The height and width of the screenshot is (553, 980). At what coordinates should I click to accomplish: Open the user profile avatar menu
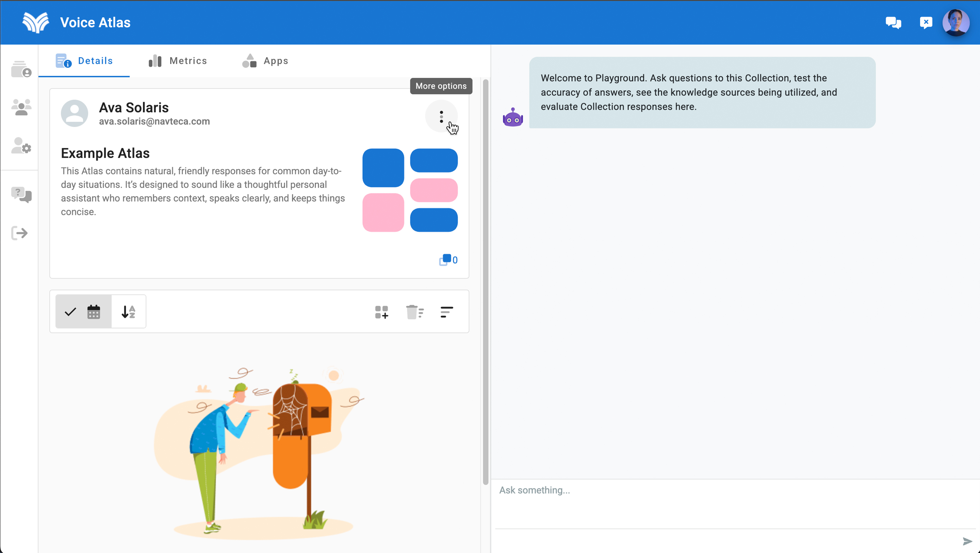pos(955,23)
